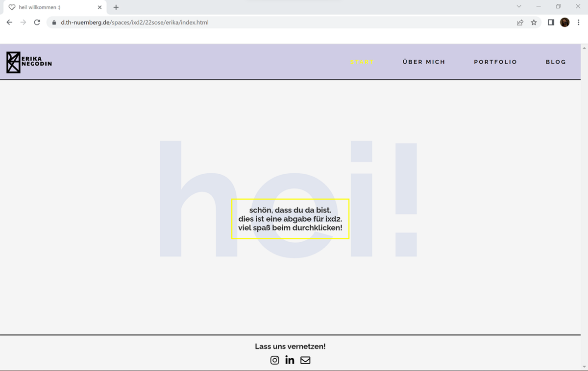588x371 pixels.
Task: Open the ÜBER MICH page
Action: (x=424, y=62)
